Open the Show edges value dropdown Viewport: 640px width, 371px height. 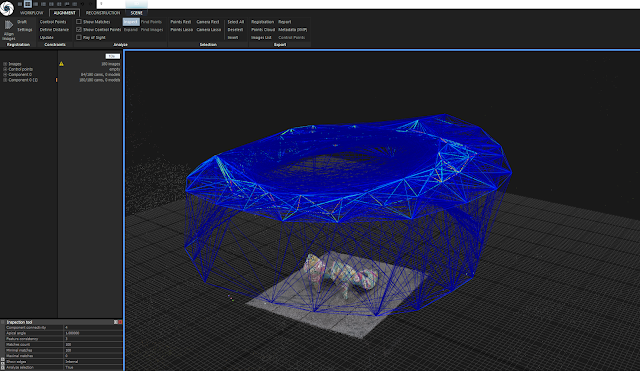pyautogui.click(x=93, y=362)
